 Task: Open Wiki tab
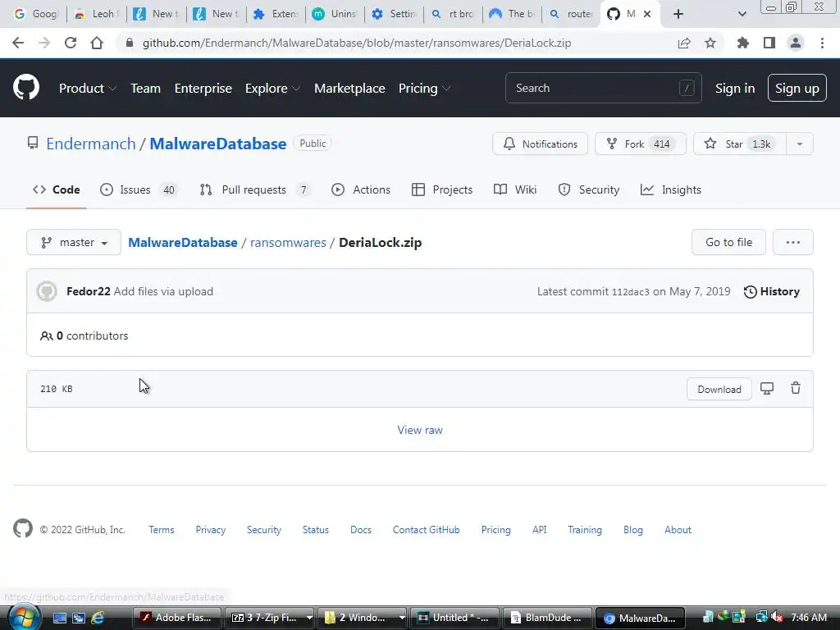pyautogui.click(x=515, y=189)
